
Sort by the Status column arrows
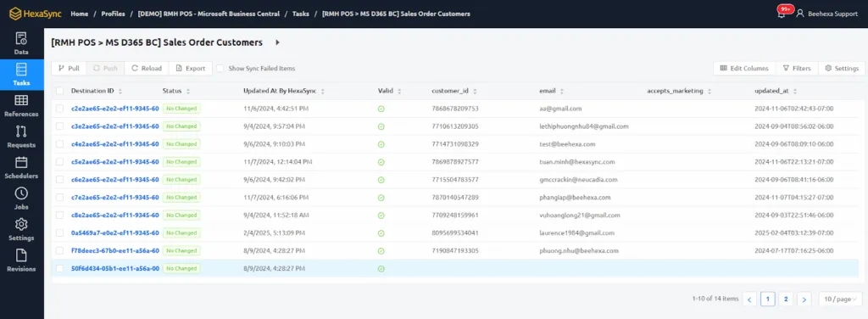click(188, 91)
